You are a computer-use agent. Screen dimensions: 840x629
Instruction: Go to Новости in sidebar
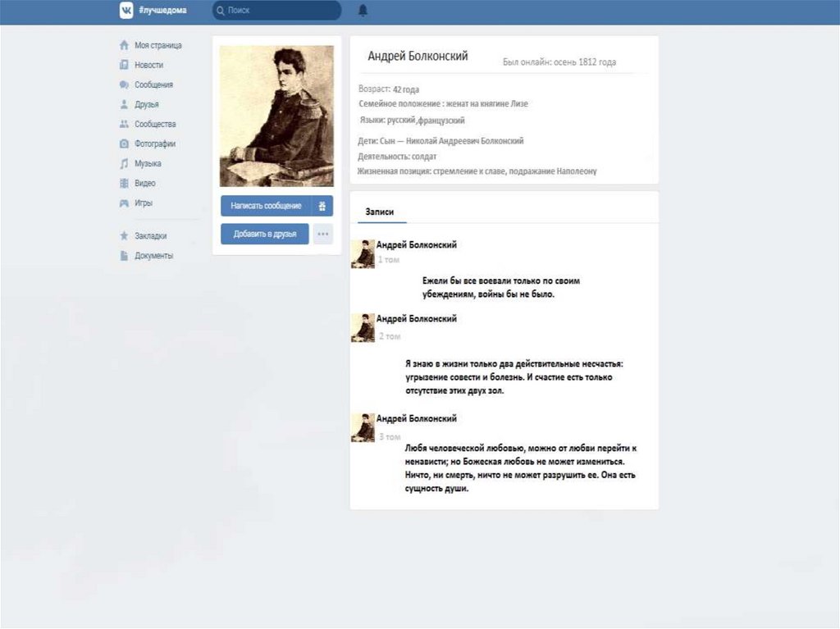[x=149, y=65]
